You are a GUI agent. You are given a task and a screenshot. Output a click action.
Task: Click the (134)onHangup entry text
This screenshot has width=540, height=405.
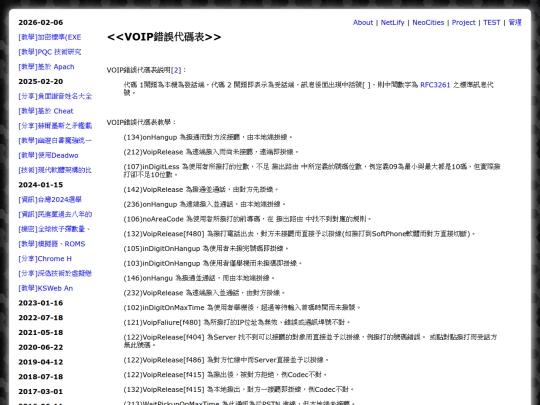(208, 137)
